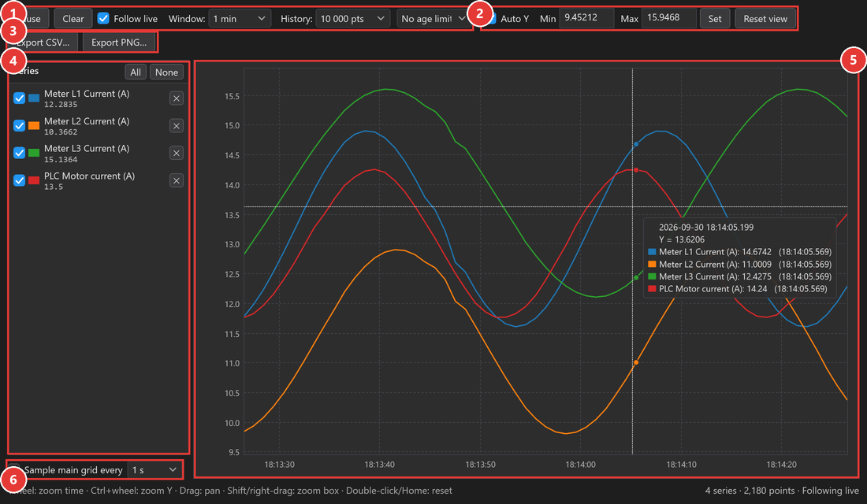Click the 18:14:10 time axis label

(681, 464)
